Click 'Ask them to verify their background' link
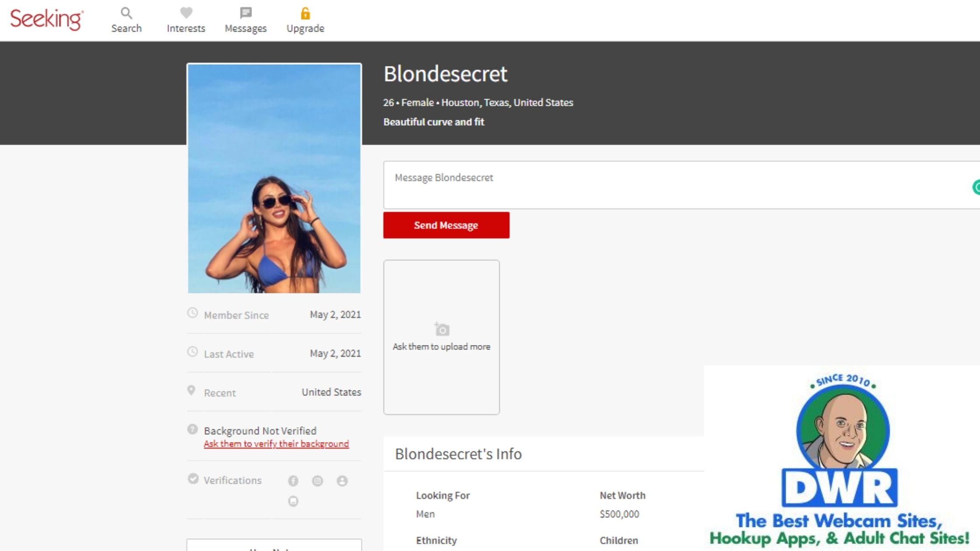Viewport: 980px width, 551px height. point(276,444)
